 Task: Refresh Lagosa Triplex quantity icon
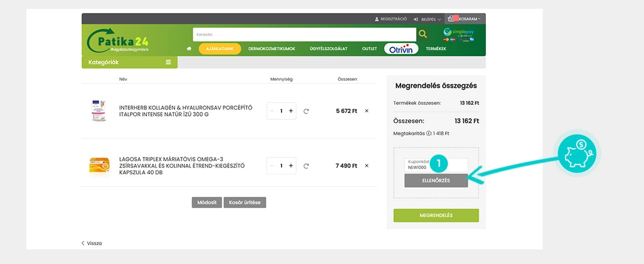coord(306,166)
